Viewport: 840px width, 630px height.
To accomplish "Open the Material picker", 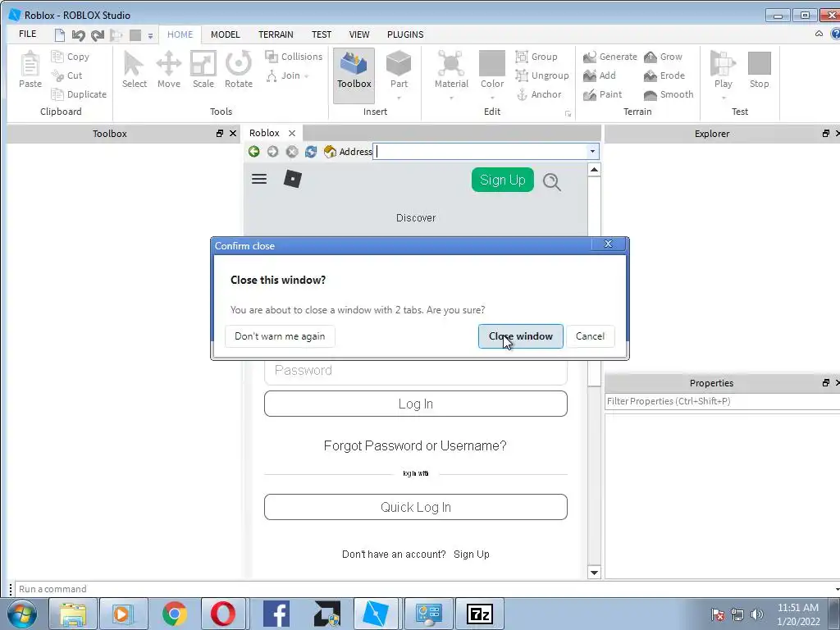I will tap(451, 69).
